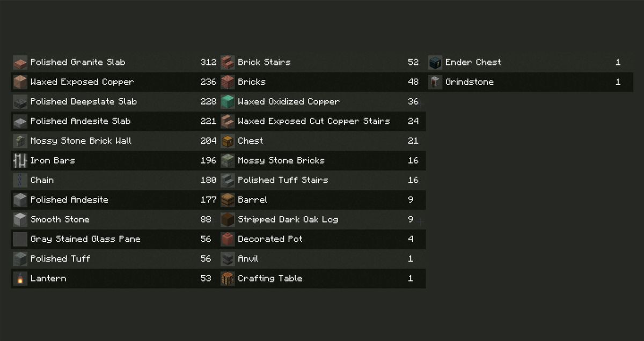
Task: Select the Grindstone item icon
Action: tap(435, 82)
